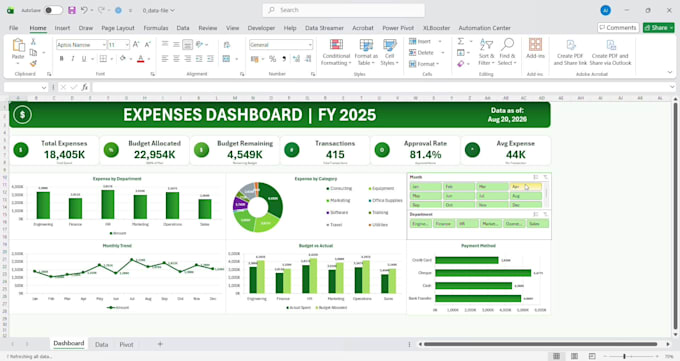680x361 pixels.
Task: Toggle multi-select on Department slicer
Action: point(536,214)
